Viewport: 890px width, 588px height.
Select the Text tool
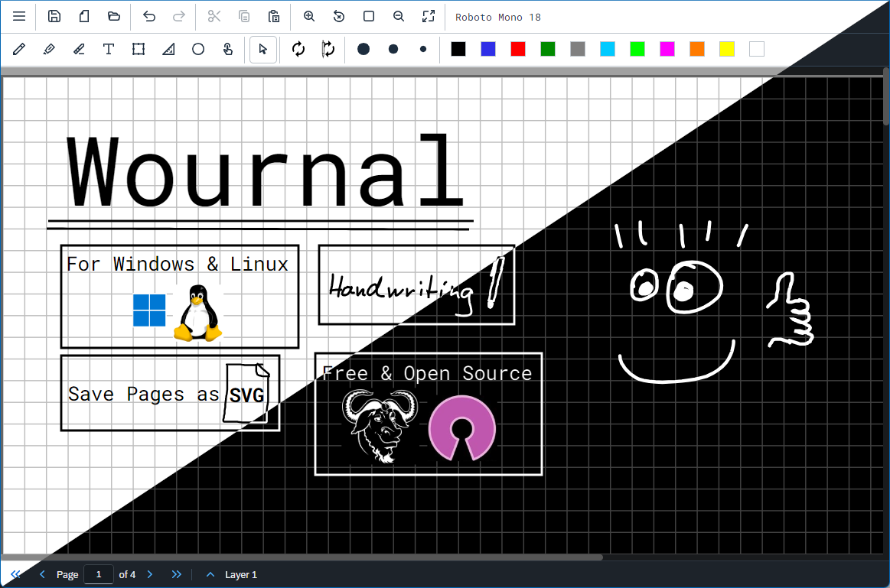pos(109,50)
